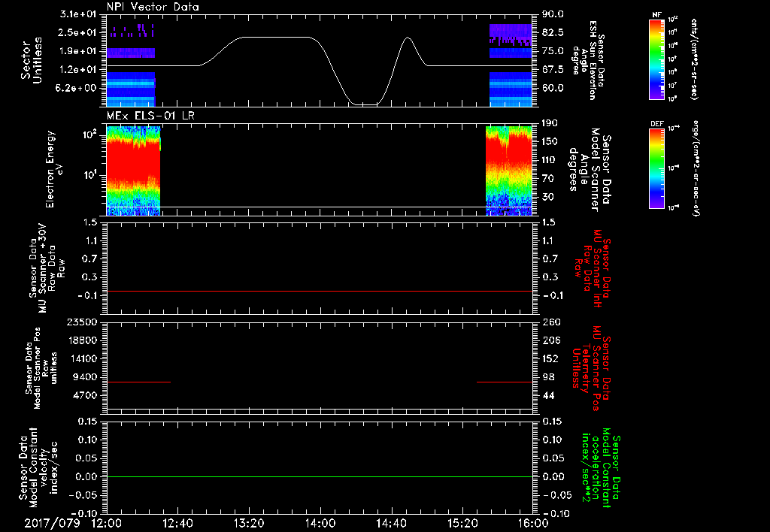770x532 pixels.
Task: Select the 'MEx ELS-01 LR' panel title
Action: coord(150,116)
